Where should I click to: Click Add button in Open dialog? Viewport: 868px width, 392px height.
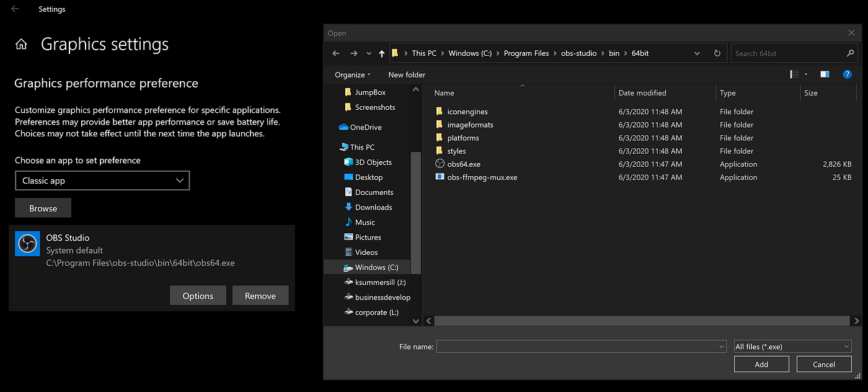coord(761,364)
